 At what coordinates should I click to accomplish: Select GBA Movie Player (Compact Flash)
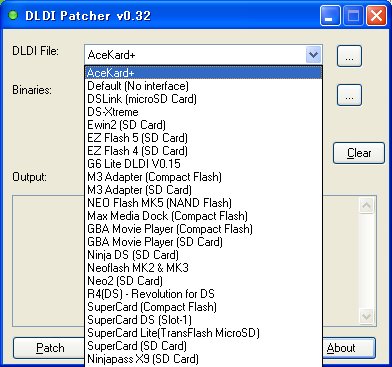click(x=203, y=229)
